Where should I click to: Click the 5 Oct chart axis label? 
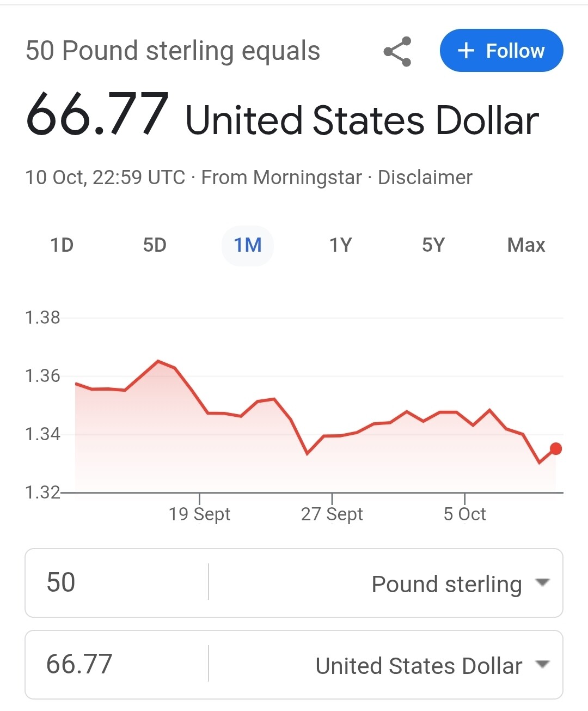pos(464,514)
